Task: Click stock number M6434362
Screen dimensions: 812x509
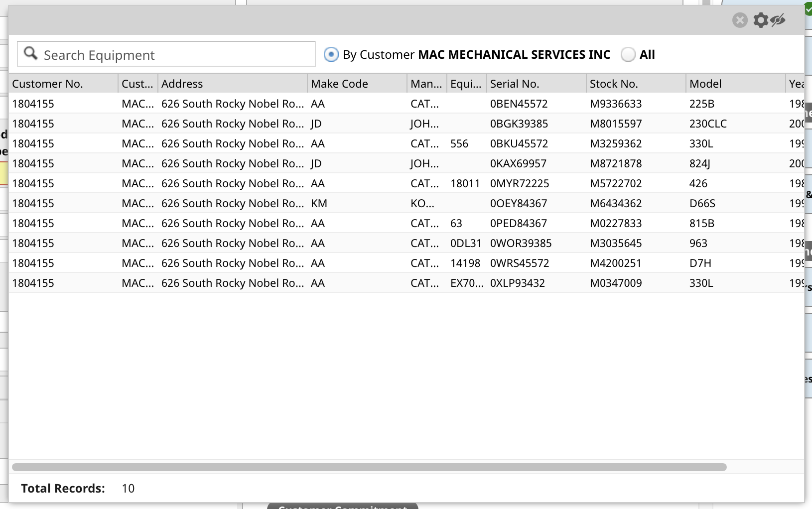Action: [616, 203]
